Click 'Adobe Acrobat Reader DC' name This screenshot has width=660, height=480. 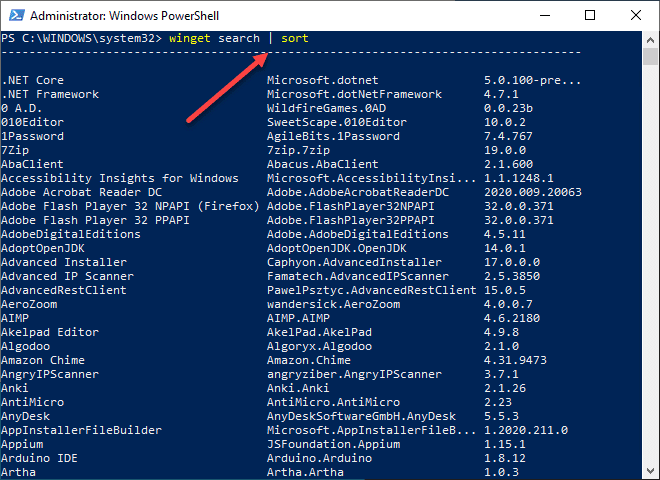tap(81, 192)
